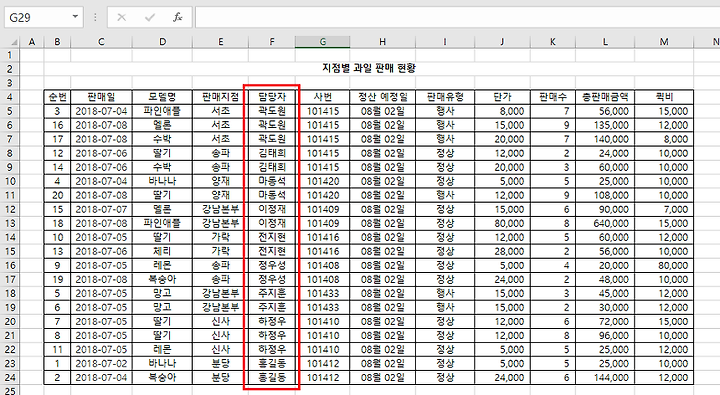Select column I header
The height and width of the screenshot is (395, 720).
(445, 42)
